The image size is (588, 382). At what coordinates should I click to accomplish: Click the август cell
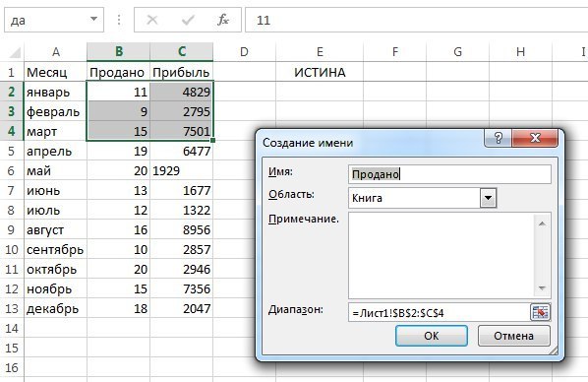[55, 229]
